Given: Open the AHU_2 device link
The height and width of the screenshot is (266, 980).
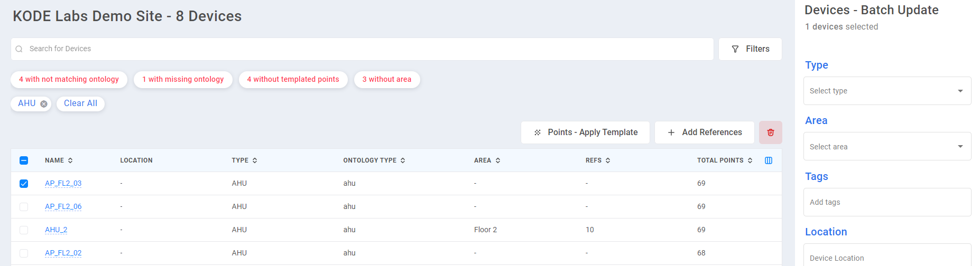Looking at the screenshot, I should point(56,230).
